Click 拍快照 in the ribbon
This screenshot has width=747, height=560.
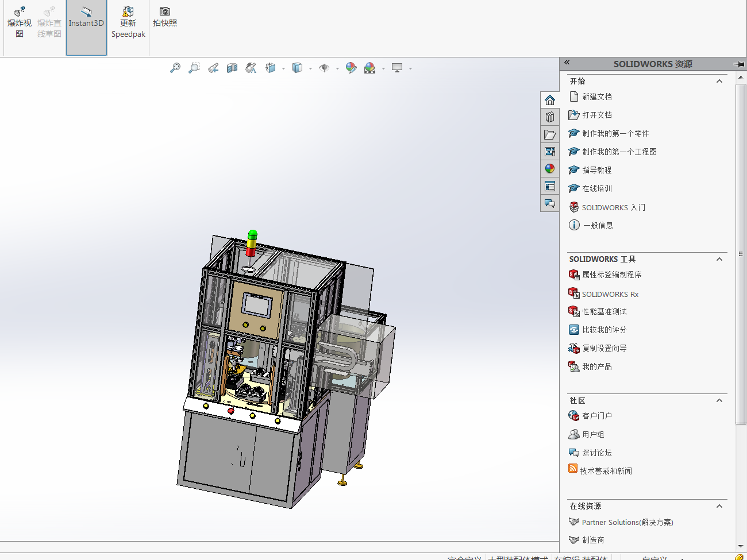(x=165, y=17)
